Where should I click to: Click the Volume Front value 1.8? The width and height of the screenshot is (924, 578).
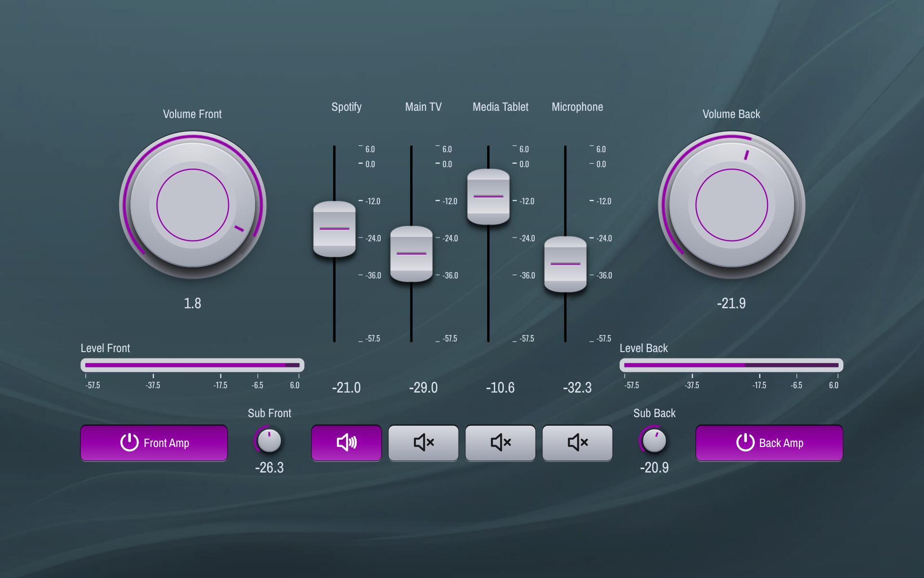192,303
